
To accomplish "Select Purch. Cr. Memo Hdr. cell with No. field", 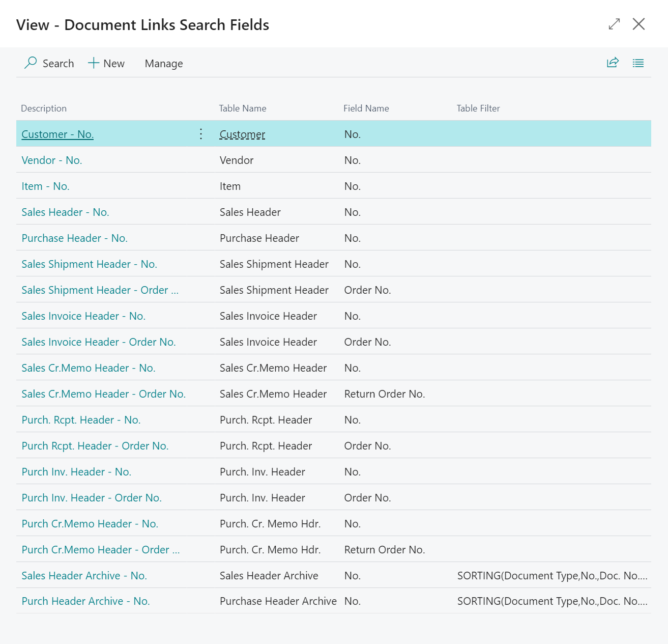I will point(270,524).
